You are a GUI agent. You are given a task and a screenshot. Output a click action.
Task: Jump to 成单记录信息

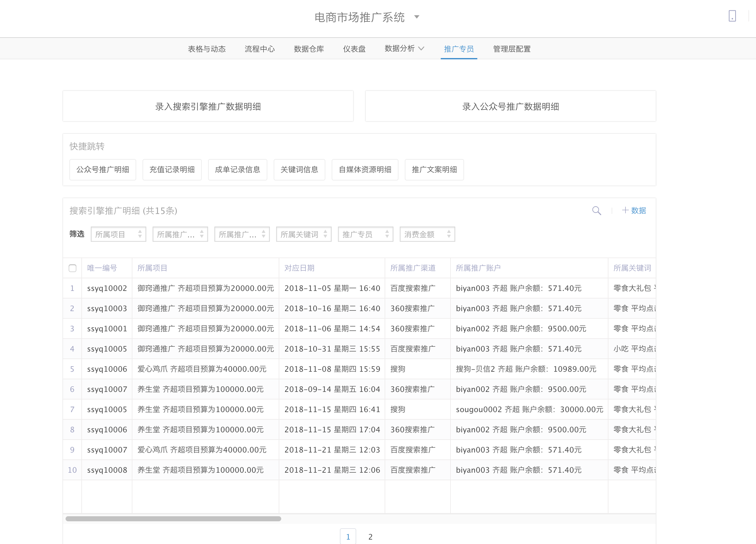pyautogui.click(x=238, y=169)
